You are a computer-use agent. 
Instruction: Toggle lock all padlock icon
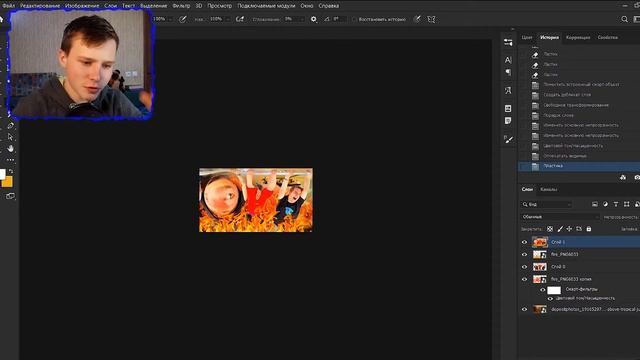tap(589, 229)
